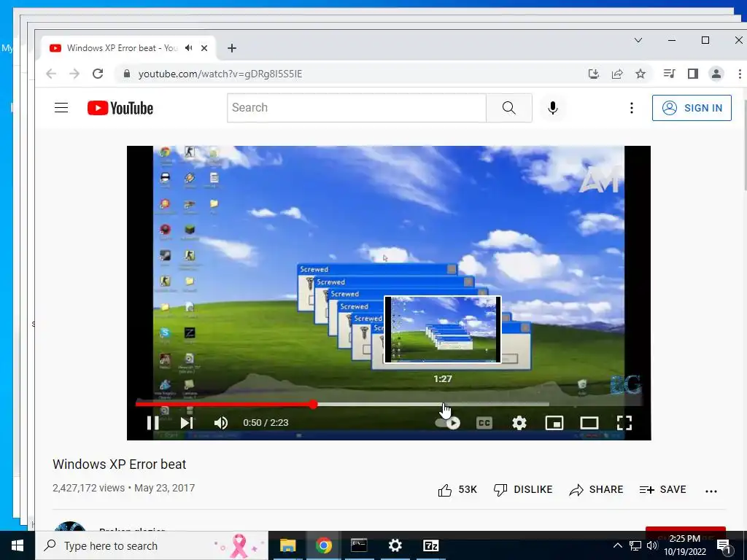The image size is (747, 560).
Task: Click the SIGN IN button
Action: click(692, 108)
